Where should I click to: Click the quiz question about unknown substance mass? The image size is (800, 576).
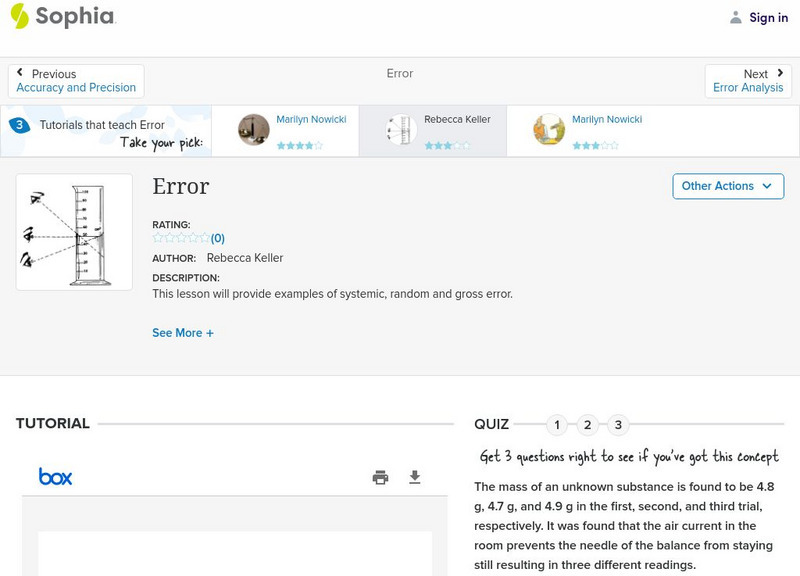[624, 525]
